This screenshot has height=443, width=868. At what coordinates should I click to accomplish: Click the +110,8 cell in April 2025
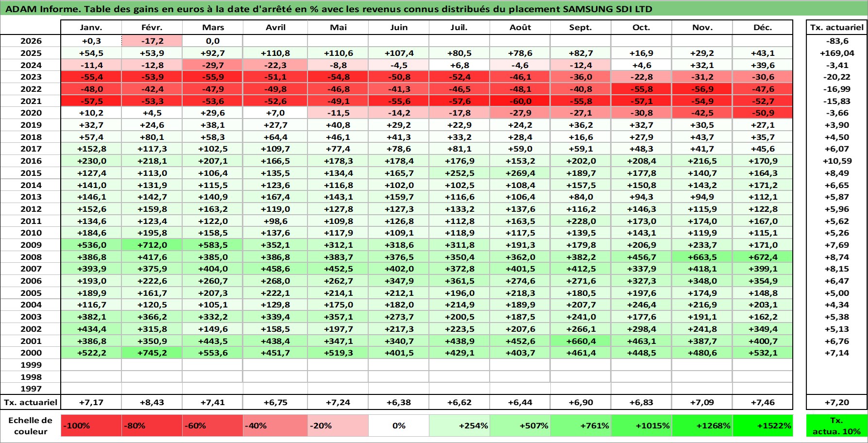coord(275,53)
